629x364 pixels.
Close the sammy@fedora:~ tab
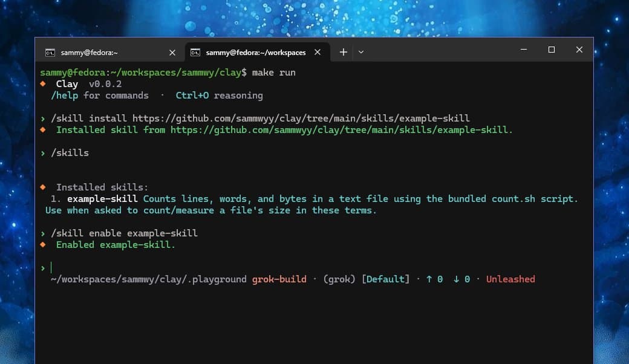172,53
